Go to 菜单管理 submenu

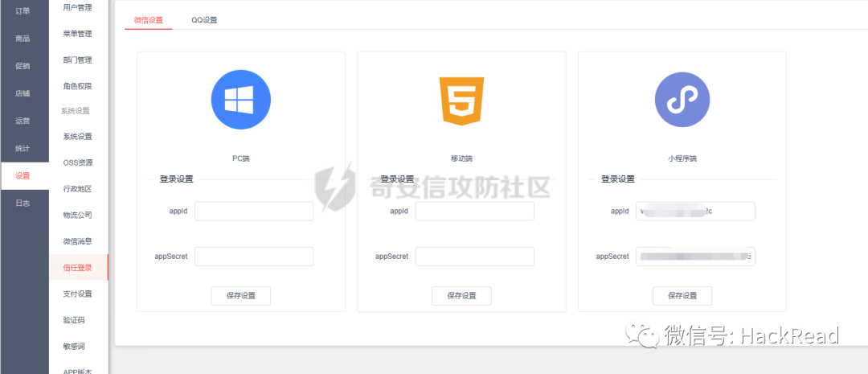pyautogui.click(x=77, y=34)
